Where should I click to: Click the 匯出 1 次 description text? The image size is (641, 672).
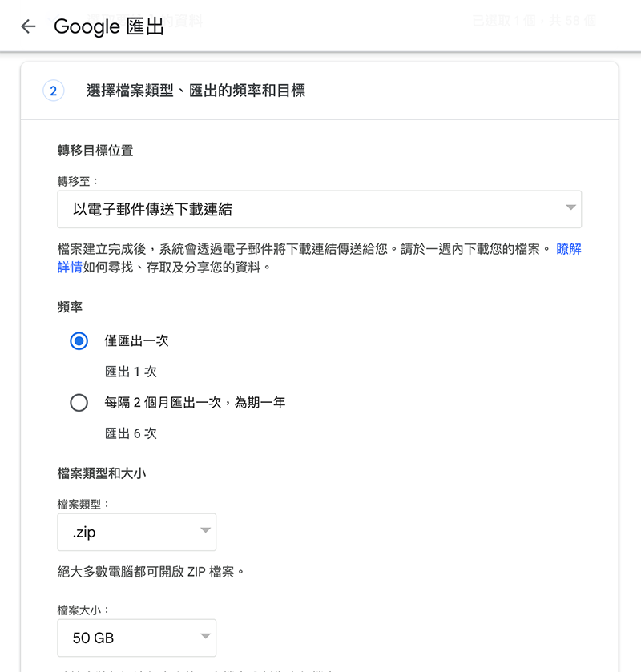131,372
